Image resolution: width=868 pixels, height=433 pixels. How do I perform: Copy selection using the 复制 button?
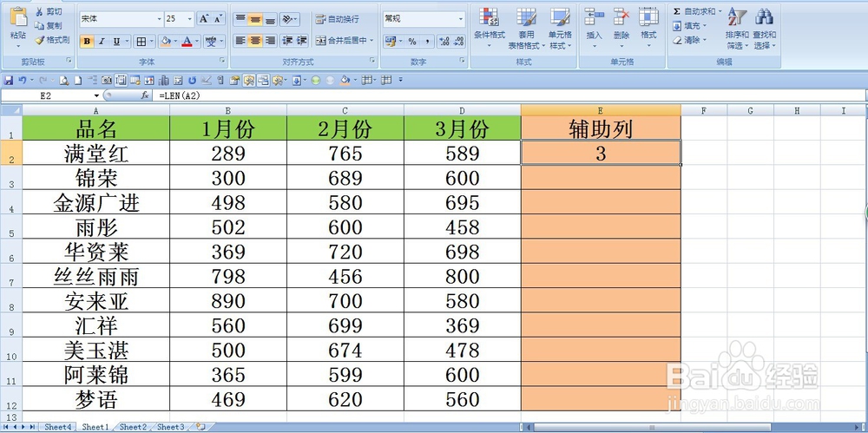tap(49, 25)
